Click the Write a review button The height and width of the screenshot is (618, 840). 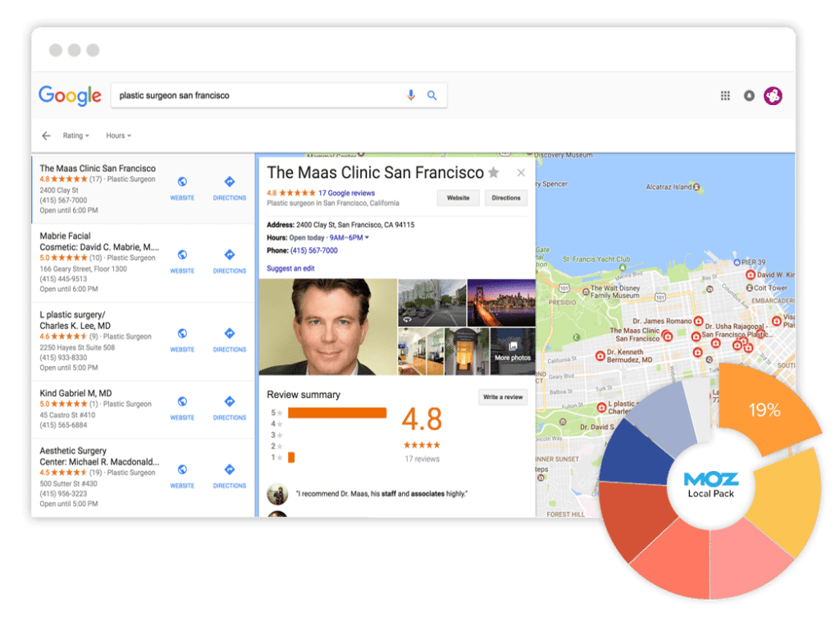tap(503, 397)
